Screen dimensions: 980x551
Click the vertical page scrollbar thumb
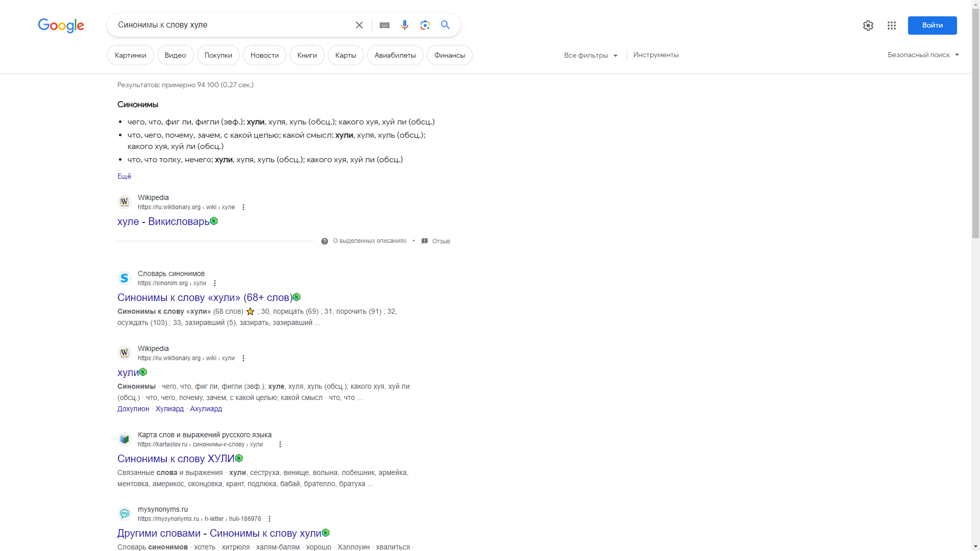(x=975, y=124)
